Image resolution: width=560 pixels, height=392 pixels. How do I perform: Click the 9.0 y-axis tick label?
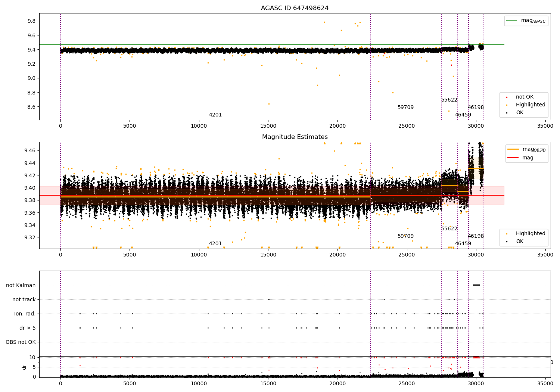pyautogui.click(x=31, y=78)
